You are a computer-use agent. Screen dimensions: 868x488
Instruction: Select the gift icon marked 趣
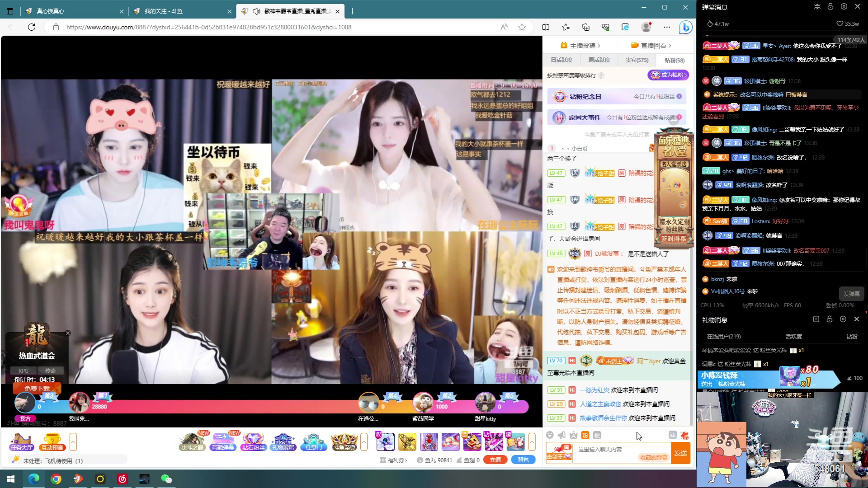515,441
